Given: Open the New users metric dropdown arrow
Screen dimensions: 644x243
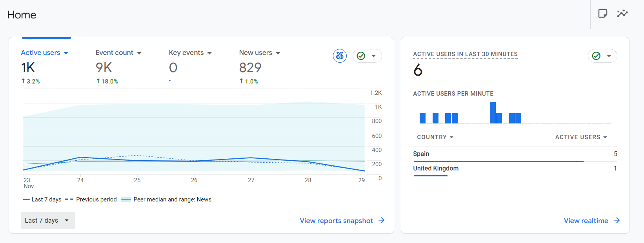Looking at the screenshot, I should 278,53.
